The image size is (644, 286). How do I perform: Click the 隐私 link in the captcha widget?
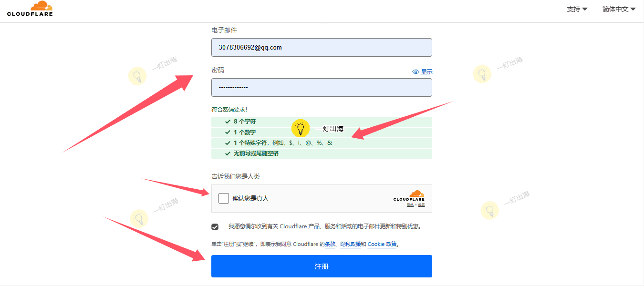pyautogui.click(x=410, y=205)
